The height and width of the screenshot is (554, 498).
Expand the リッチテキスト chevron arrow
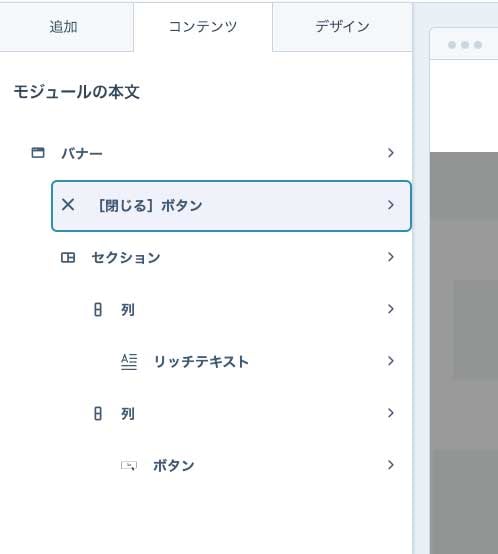391,361
